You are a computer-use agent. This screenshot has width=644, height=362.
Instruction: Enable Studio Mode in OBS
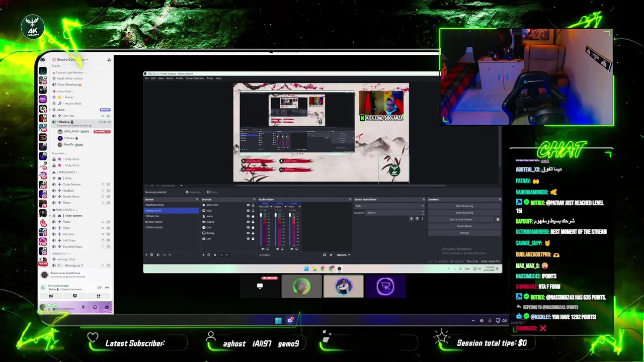point(464,226)
